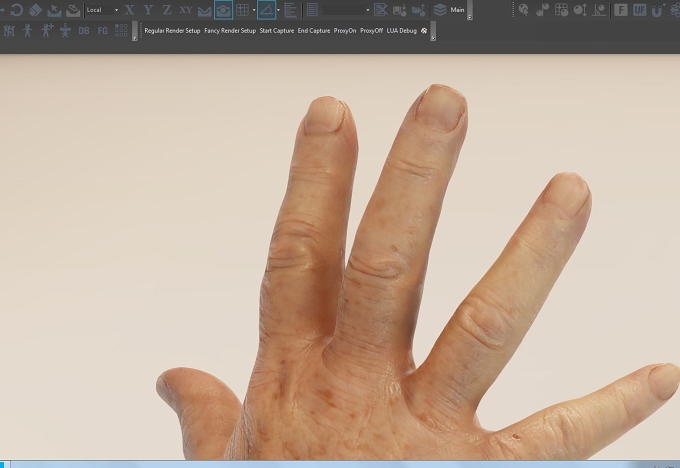Lock movement to the XY plane
680x468 pixels.
(186, 10)
